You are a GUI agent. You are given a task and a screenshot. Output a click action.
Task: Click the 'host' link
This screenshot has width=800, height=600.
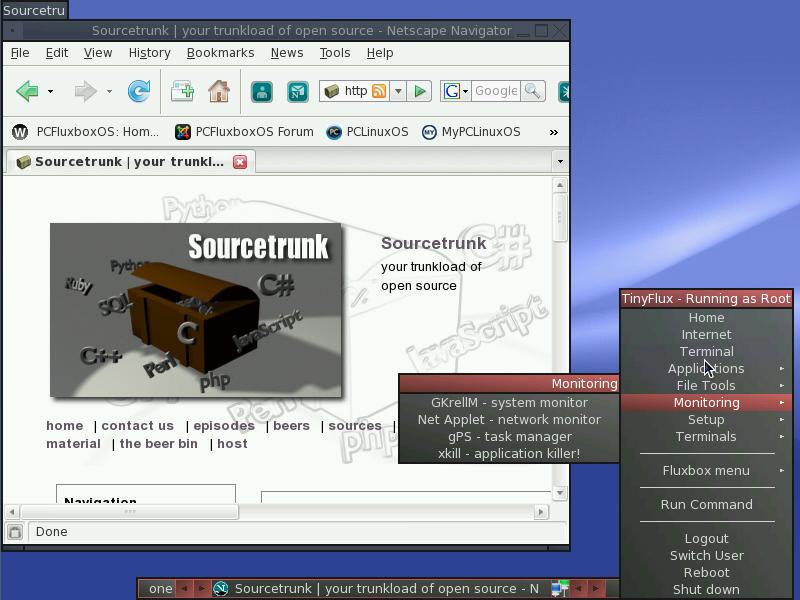click(232, 444)
